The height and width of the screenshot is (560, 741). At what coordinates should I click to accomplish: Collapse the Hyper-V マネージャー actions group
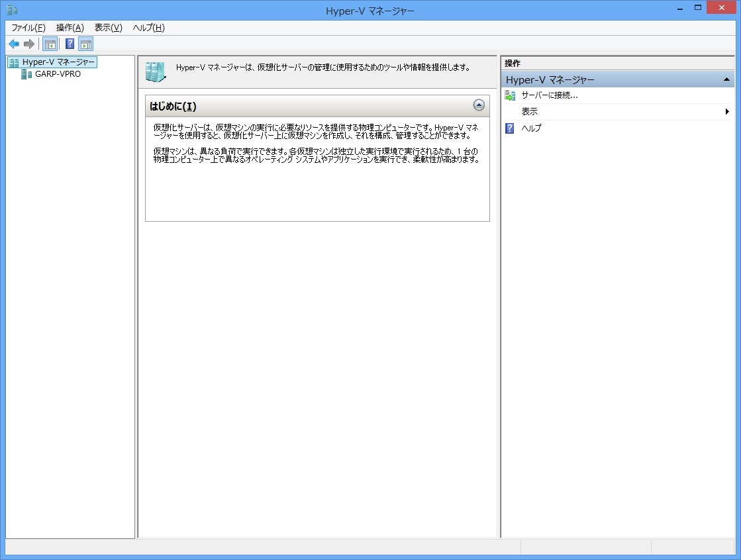click(x=727, y=79)
